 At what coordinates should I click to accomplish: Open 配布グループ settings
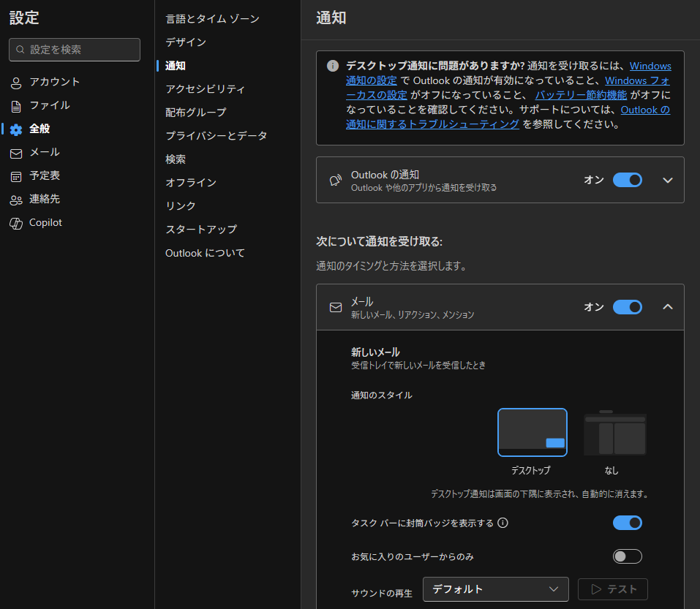click(195, 113)
